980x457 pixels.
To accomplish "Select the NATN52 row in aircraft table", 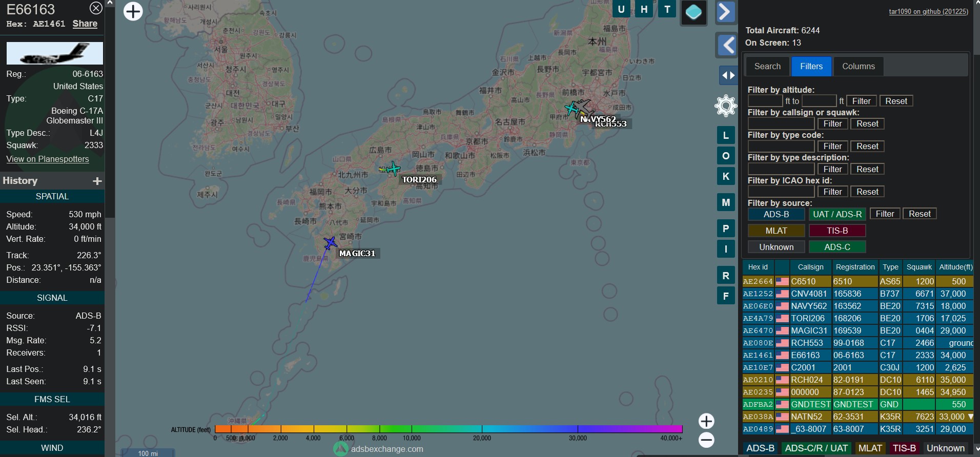I will tap(858, 417).
